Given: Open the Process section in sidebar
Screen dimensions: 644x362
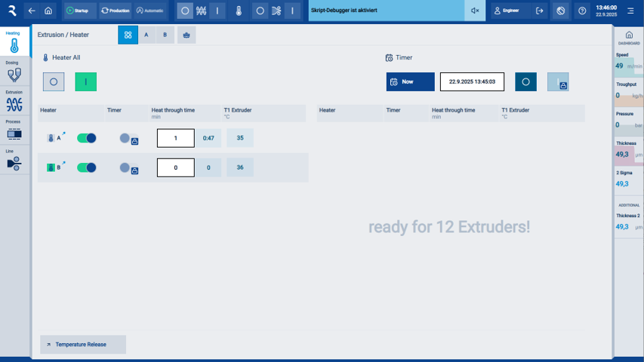Looking at the screenshot, I should point(14,131).
